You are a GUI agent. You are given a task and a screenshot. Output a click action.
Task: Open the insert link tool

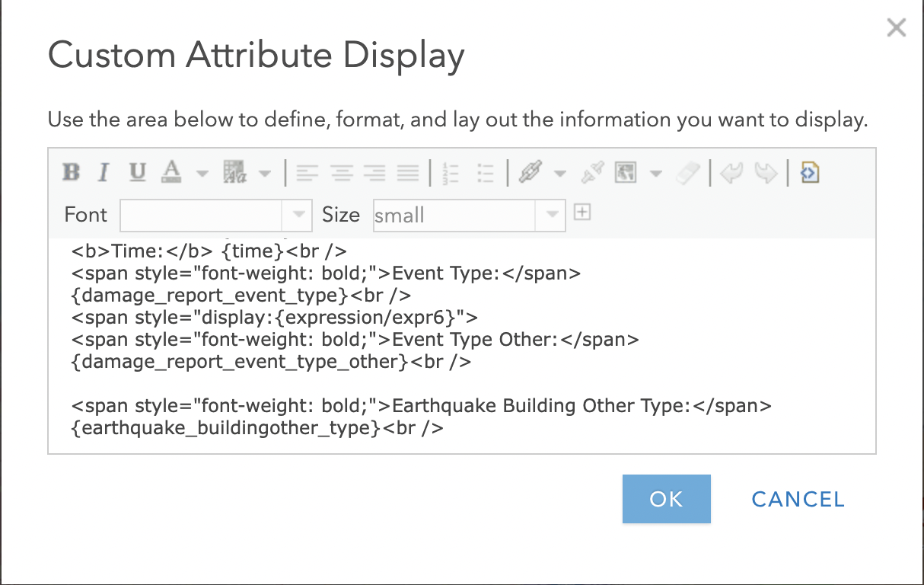533,173
